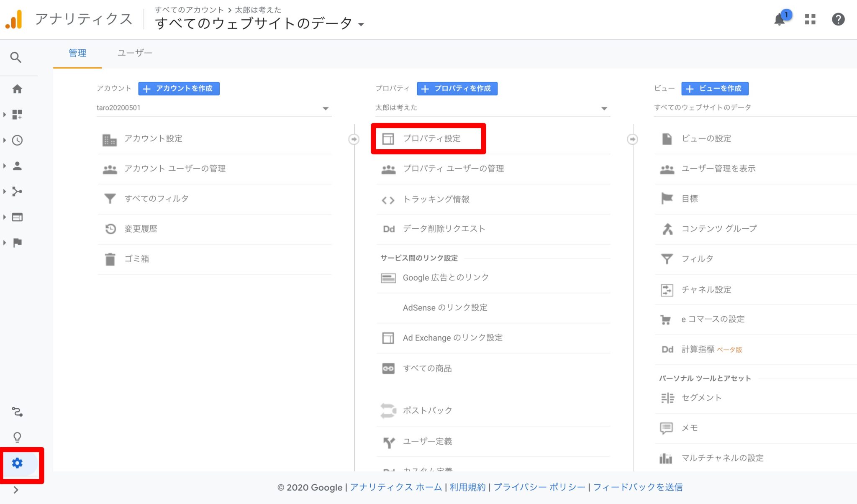Select the 管理 tab

(77, 53)
